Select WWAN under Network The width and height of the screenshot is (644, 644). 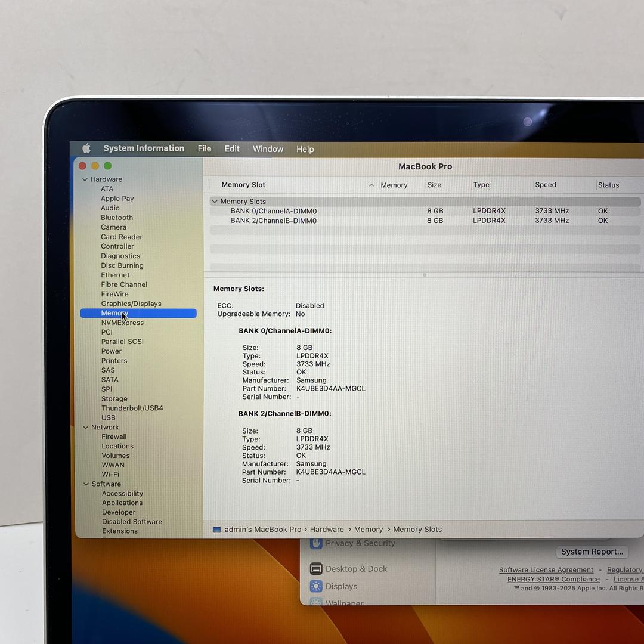113,465
